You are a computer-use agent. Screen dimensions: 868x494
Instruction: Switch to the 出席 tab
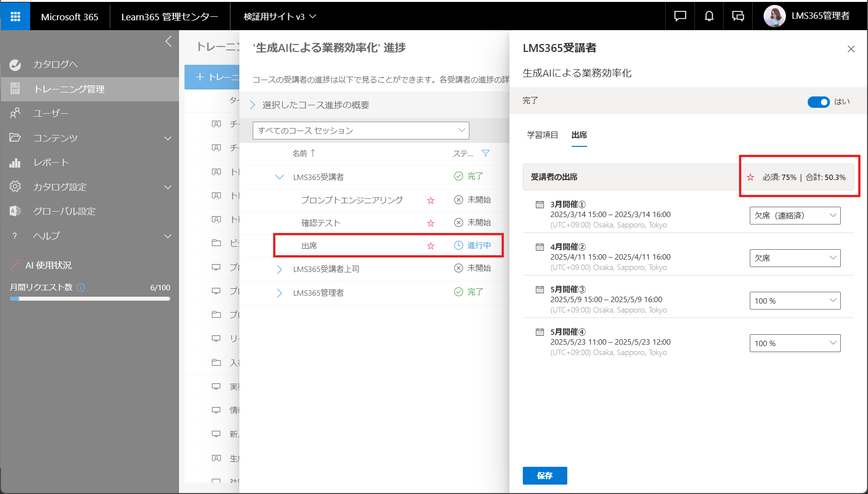tap(579, 135)
